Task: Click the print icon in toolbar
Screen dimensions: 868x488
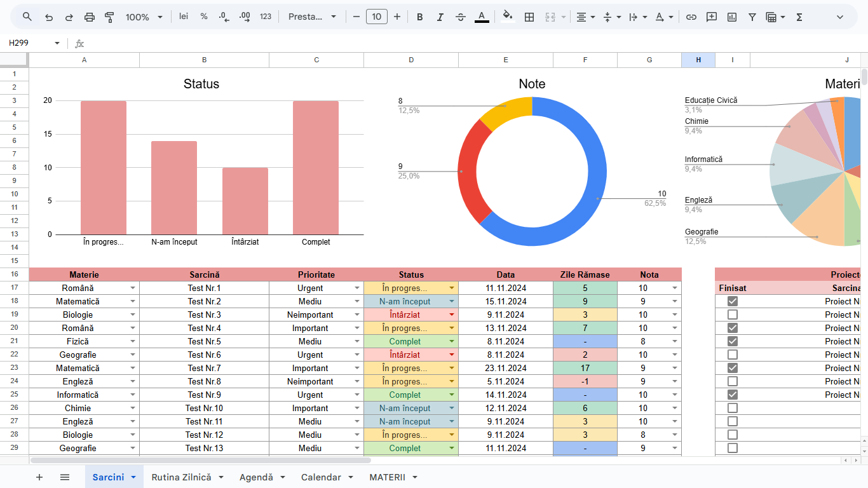Action: pos(90,17)
